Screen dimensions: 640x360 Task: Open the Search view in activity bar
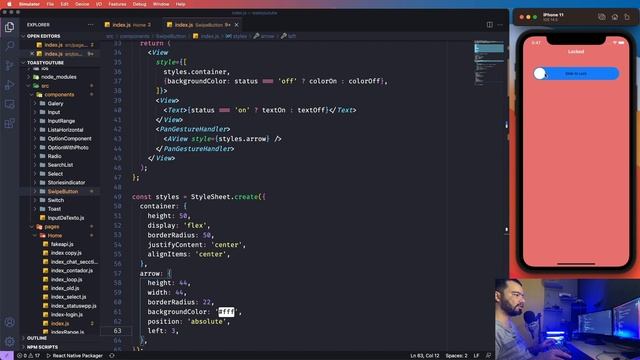click(x=9, y=46)
